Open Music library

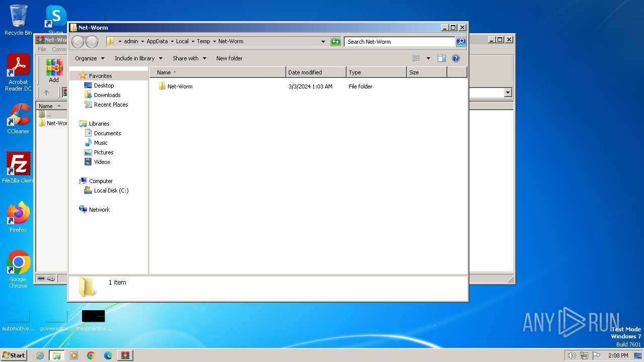point(101,143)
